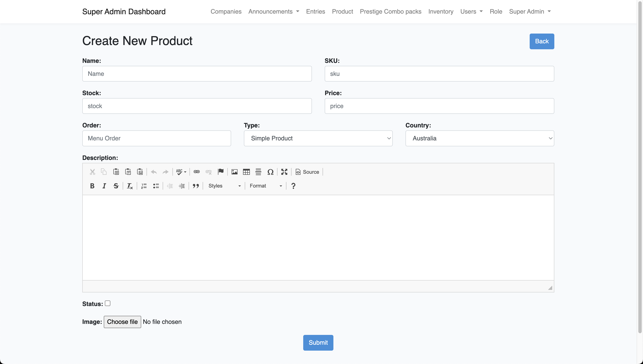
Task: Click the Insert Image icon
Action: coord(234,172)
